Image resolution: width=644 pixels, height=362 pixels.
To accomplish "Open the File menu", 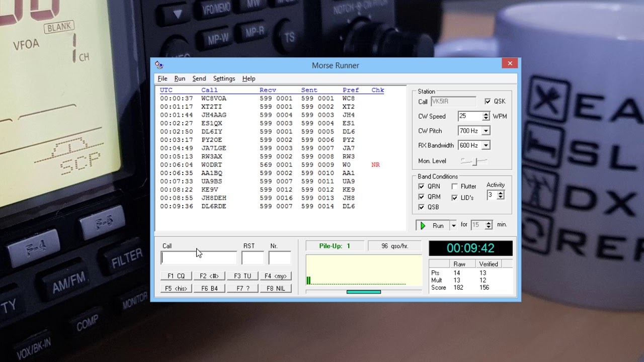I will 163,78.
